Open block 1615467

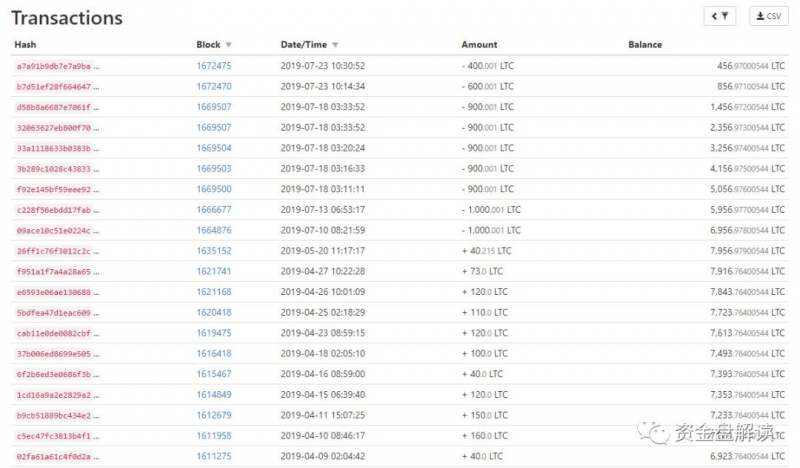click(214, 374)
